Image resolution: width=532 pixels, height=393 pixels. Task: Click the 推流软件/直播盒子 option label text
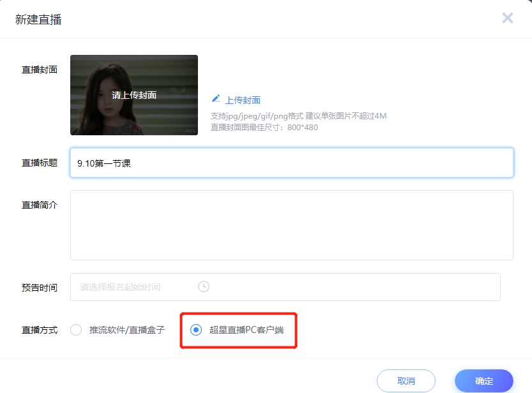coord(127,330)
